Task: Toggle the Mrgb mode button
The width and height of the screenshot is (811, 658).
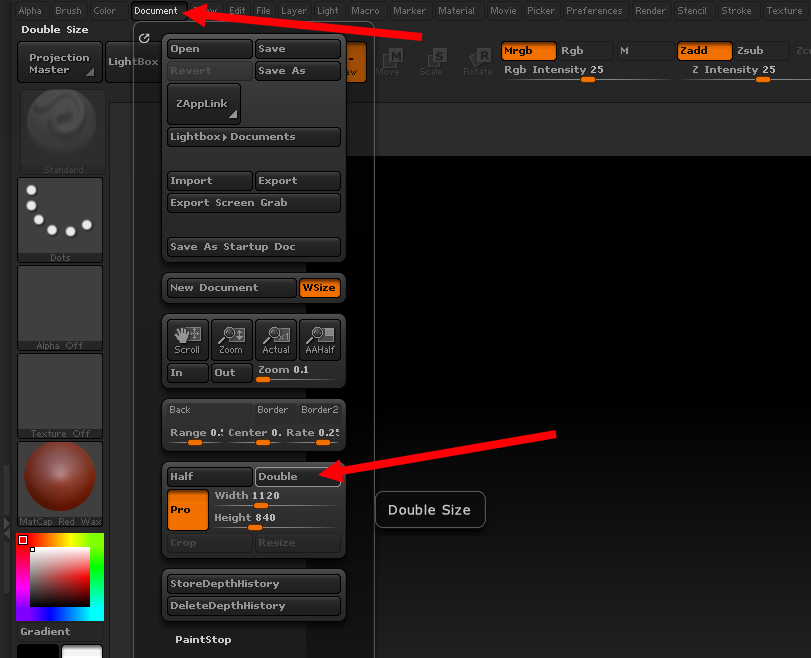Action: (x=529, y=51)
